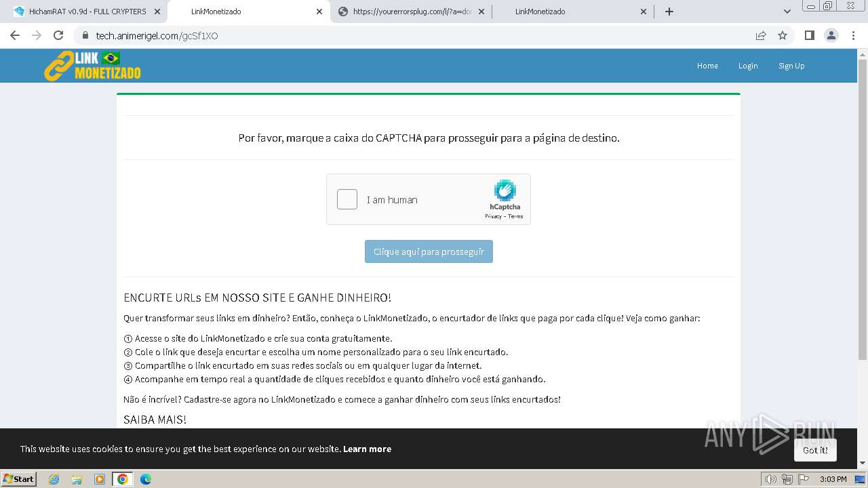Open the Sign Up navigation link
Viewport: 868px width, 488px height.
pyautogui.click(x=791, y=66)
